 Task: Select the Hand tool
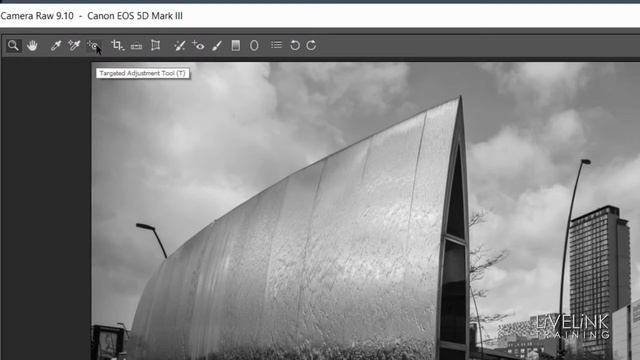point(32,45)
